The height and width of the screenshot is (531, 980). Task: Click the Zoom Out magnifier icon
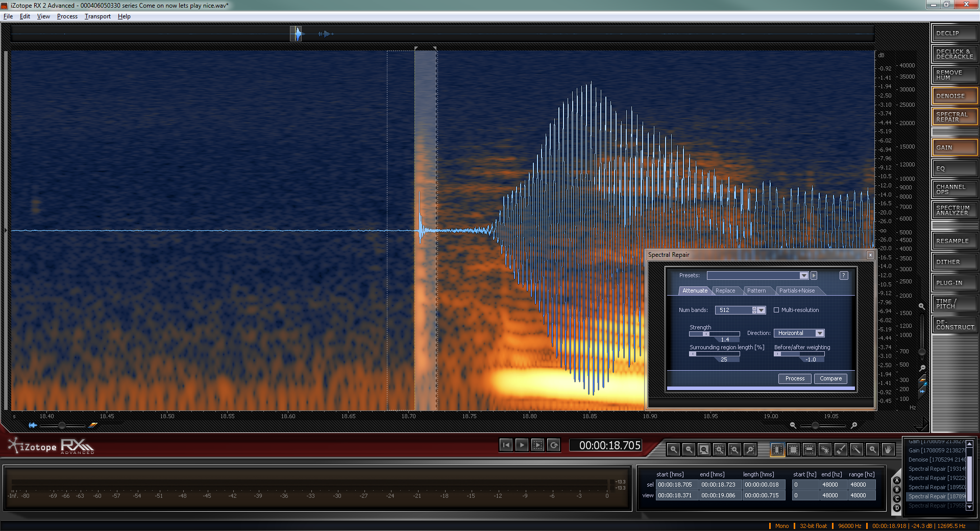689,449
